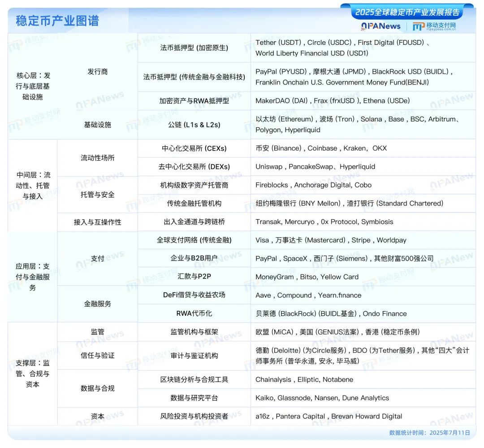
Task: Click the 移动支付网 MP logo icon
Action: [419, 26]
